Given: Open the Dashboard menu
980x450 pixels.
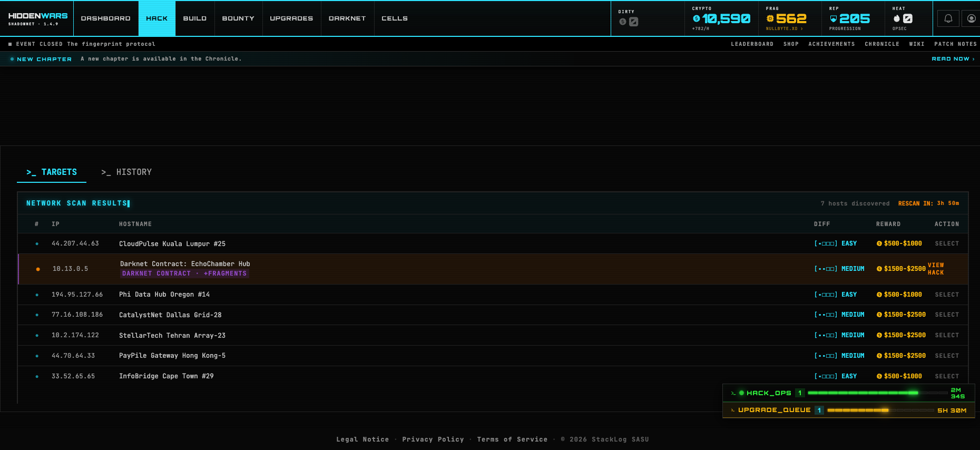Looking at the screenshot, I should (105, 18).
